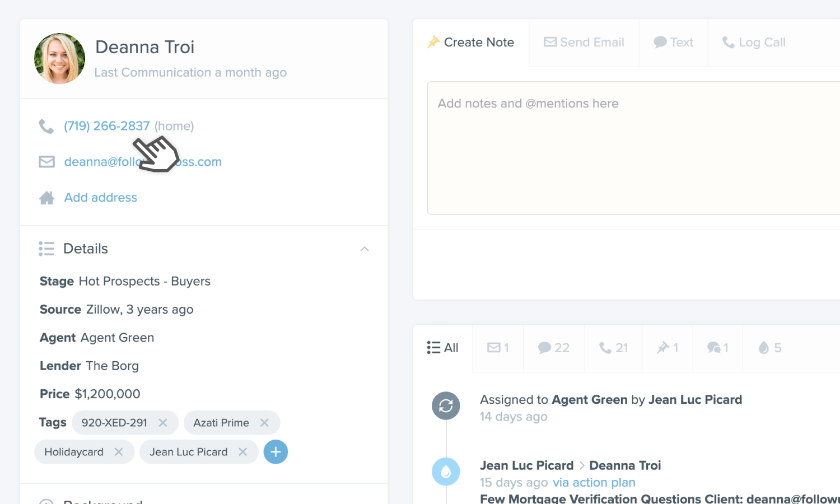Open Deanna Troi's profile photo
This screenshot has width=840, height=504.
(60, 58)
